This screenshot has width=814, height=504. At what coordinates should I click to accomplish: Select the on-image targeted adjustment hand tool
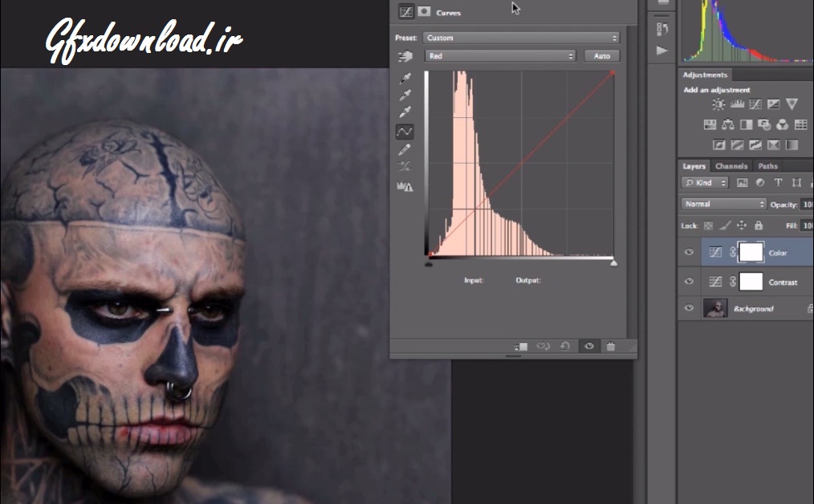pyautogui.click(x=405, y=56)
